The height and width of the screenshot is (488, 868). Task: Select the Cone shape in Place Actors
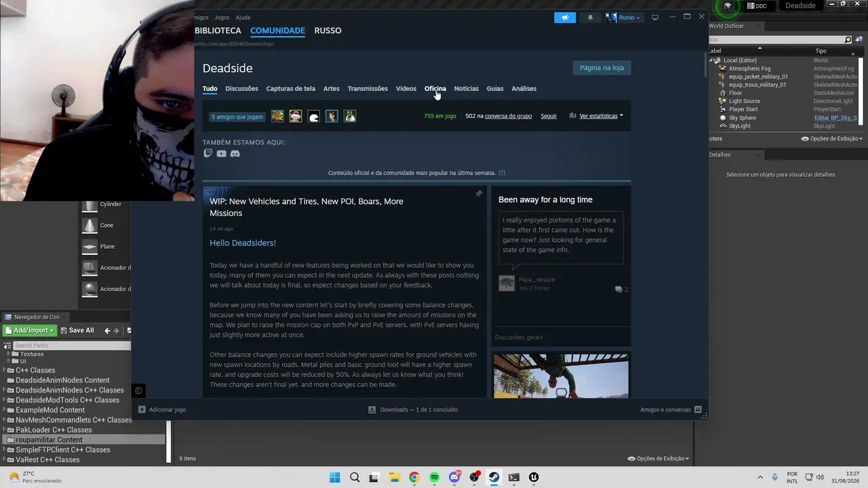(x=106, y=225)
